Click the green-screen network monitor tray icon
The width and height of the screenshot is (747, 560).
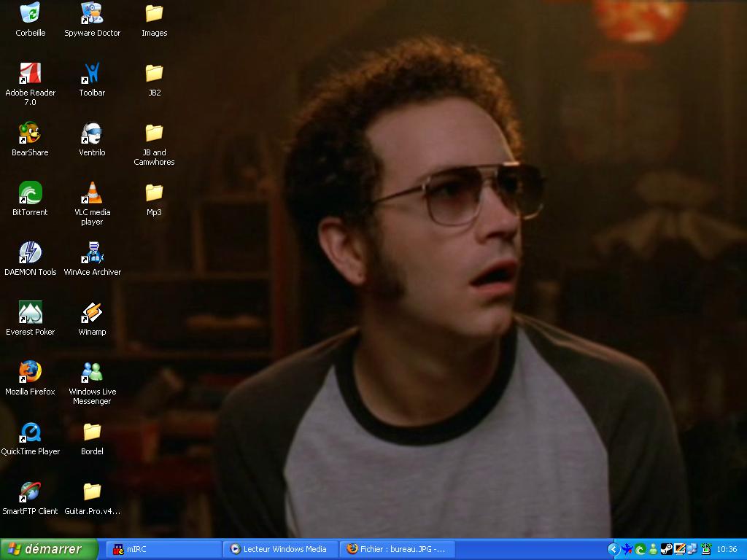pos(706,549)
